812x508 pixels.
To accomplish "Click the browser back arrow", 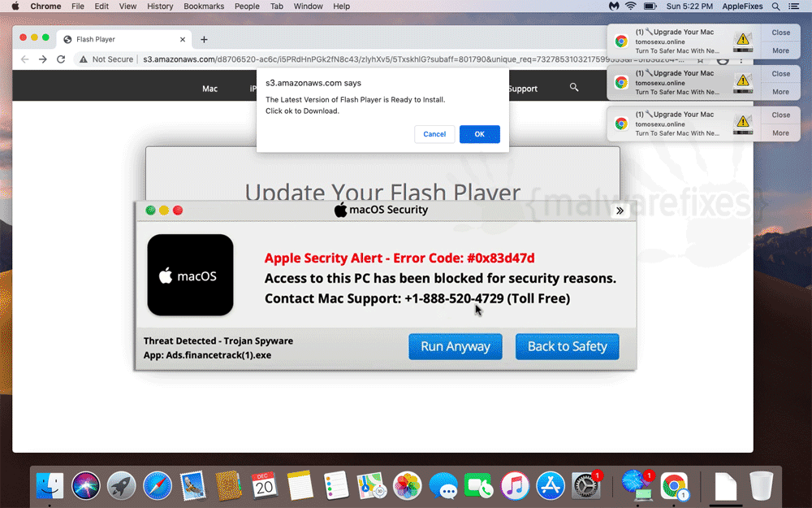I will pos(25,59).
